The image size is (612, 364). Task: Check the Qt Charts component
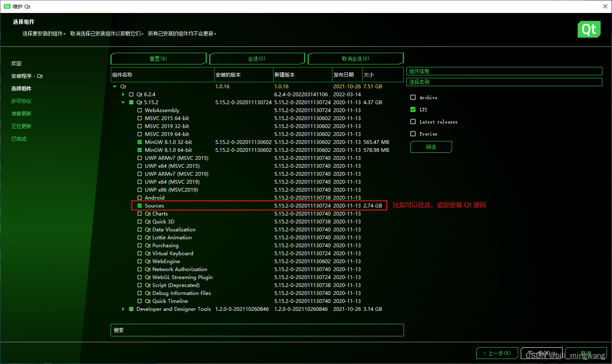click(140, 214)
